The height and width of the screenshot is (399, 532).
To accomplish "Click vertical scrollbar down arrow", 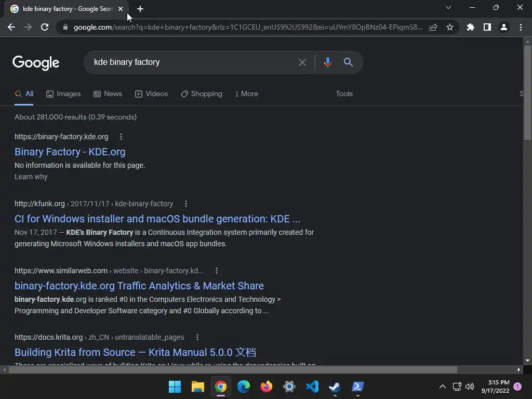I will (527, 361).
